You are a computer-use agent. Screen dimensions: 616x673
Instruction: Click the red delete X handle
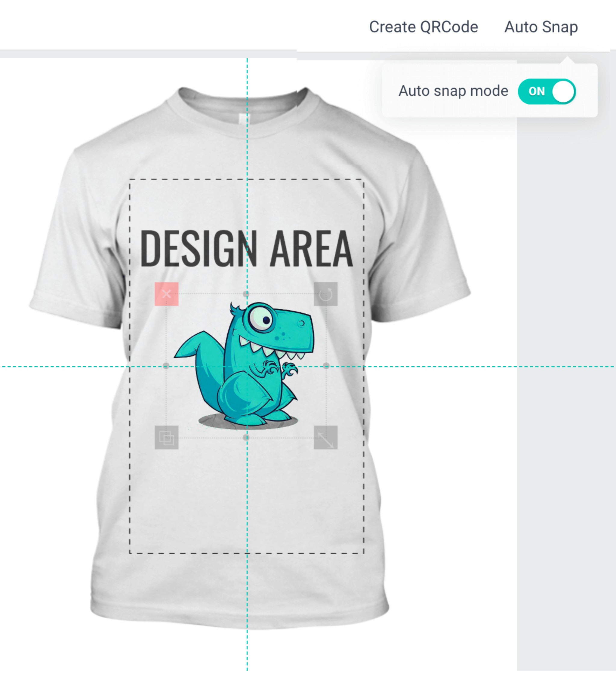coord(166,294)
